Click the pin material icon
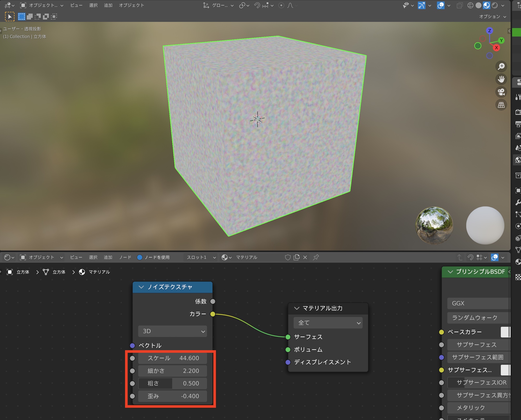 click(x=316, y=257)
